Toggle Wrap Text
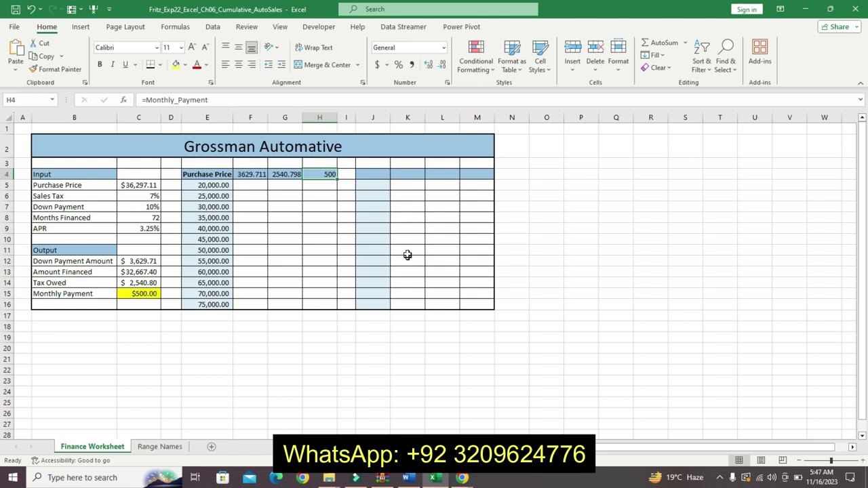Screen dimensions: 868x488 coord(313,47)
